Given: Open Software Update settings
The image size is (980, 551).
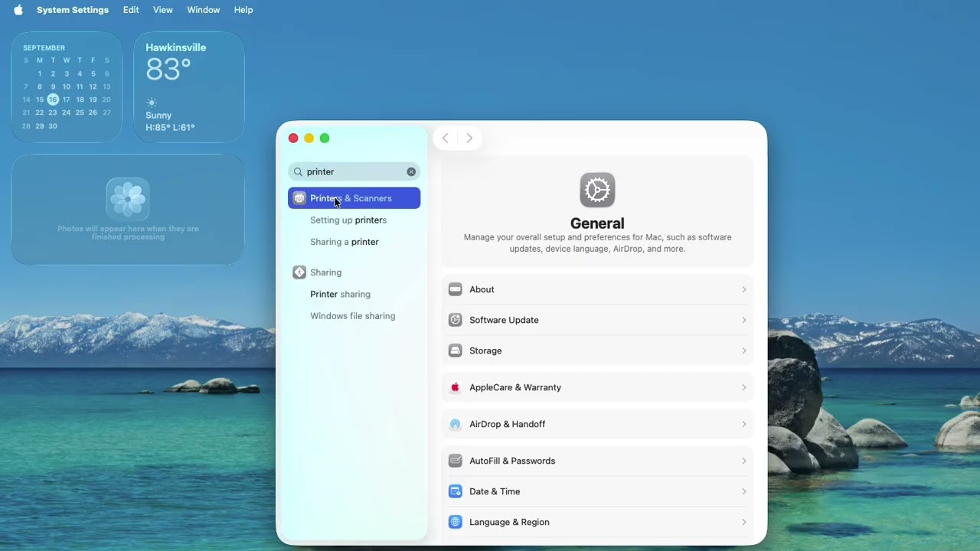Looking at the screenshot, I should tap(597, 320).
